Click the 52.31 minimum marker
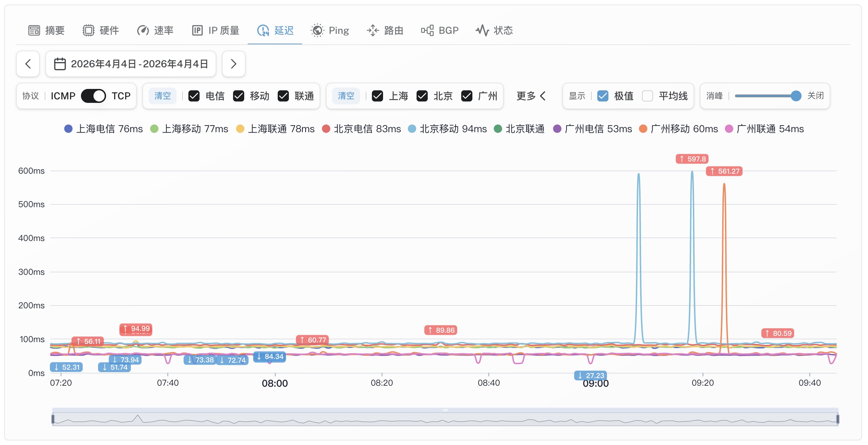868x445 pixels. [66, 367]
